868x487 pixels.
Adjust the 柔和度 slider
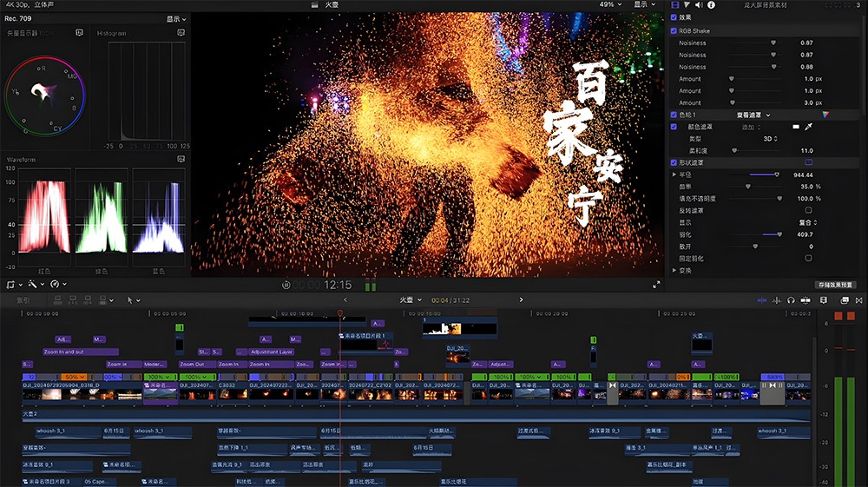755,150
